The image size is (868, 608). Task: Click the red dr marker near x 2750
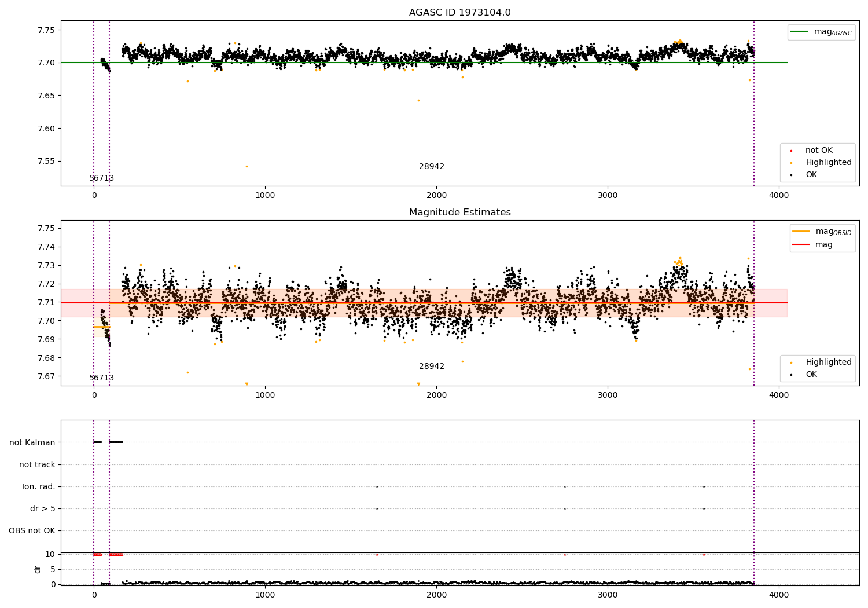565,554
